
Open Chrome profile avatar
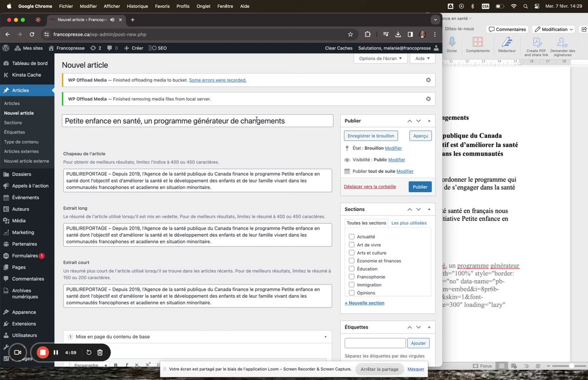coord(423,34)
